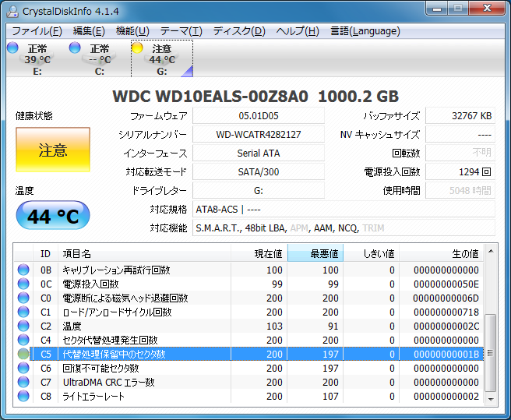Image resolution: width=511 pixels, height=420 pixels.
Task: Click the standards field ATA8-ACS
Action: [x=344, y=209]
